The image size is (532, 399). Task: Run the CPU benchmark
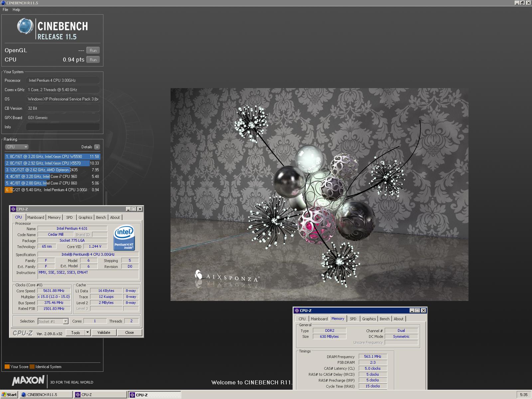coord(93,60)
